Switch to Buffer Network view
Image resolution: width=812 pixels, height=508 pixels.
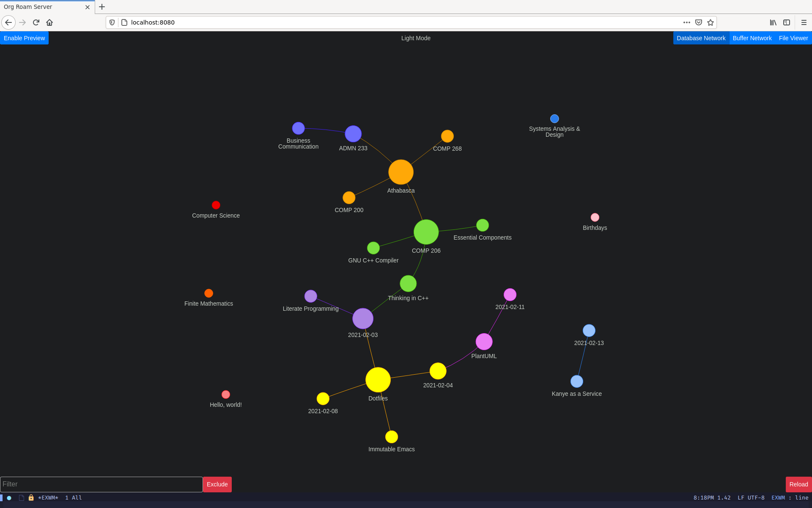click(752, 38)
